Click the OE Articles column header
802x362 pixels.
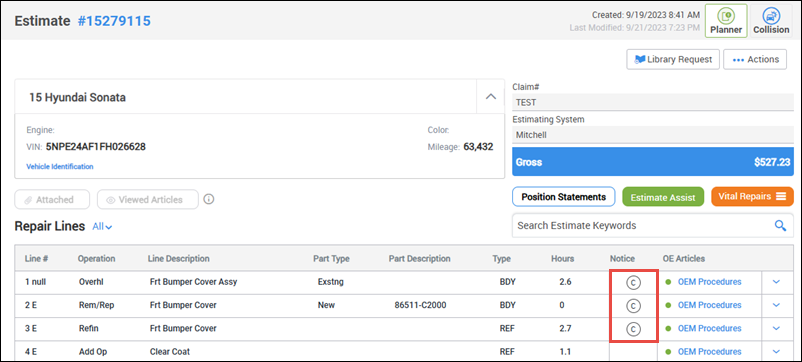click(684, 259)
